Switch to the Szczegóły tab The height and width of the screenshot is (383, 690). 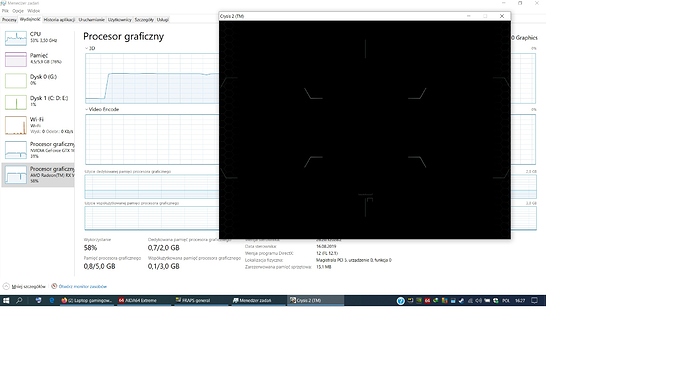144,20
